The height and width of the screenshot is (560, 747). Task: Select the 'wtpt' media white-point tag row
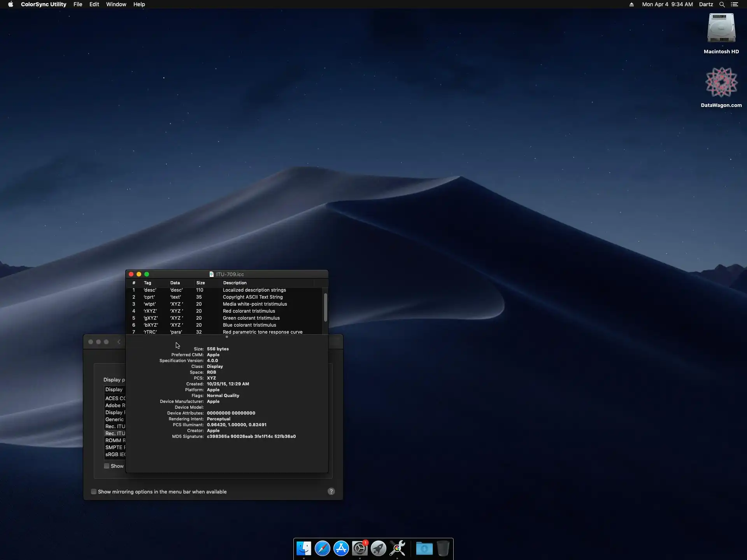[226, 304]
